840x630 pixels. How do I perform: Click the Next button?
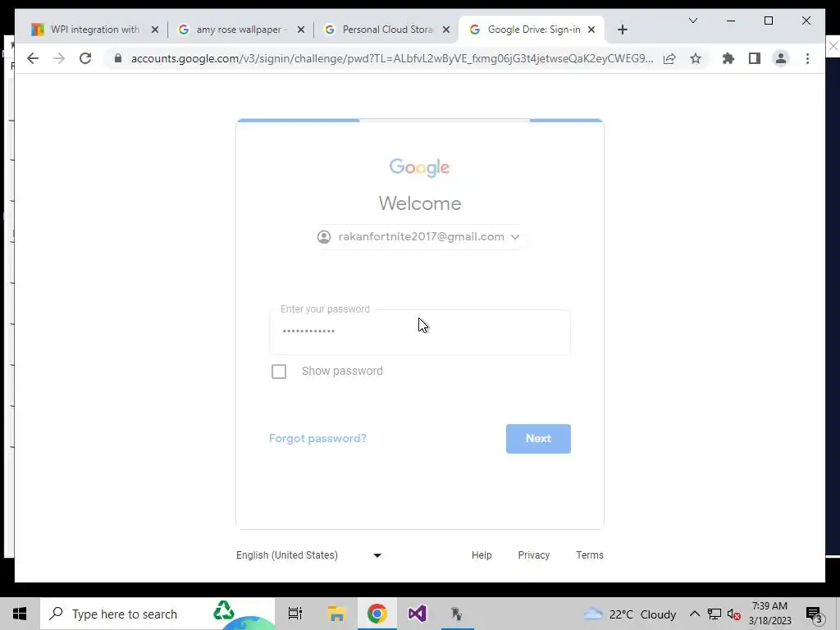pyautogui.click(x=538, y=439)
